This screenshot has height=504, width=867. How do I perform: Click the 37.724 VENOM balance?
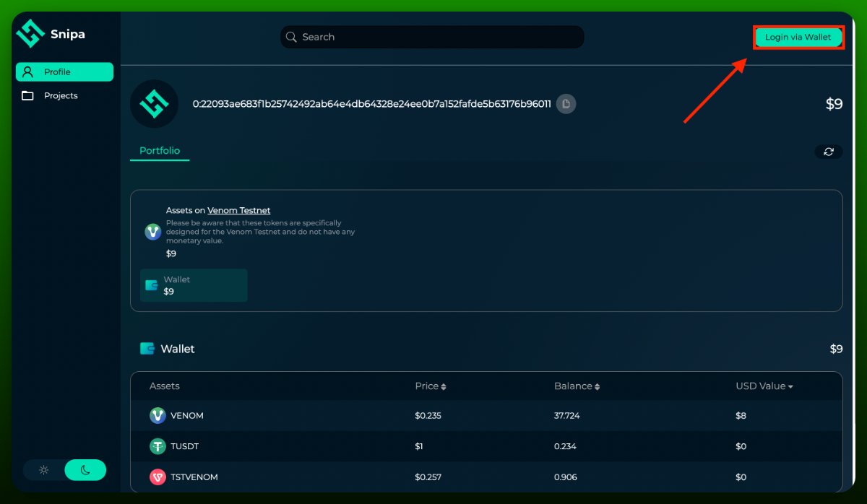[x=567, y=416]
